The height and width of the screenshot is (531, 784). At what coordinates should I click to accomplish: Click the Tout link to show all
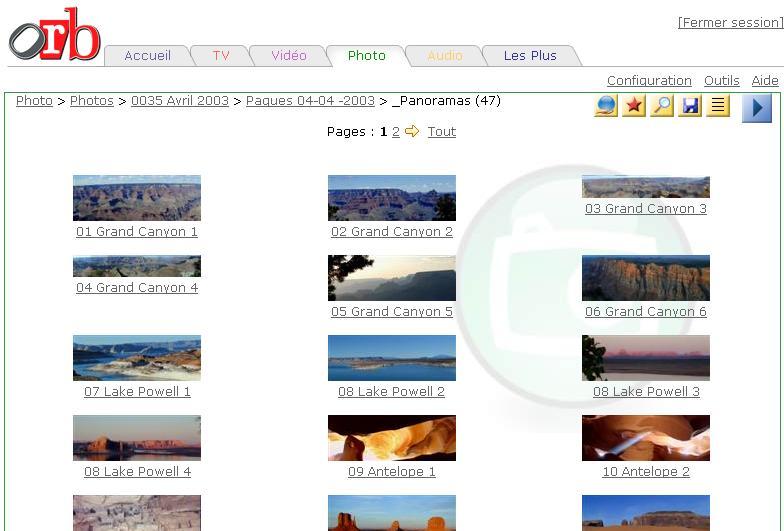[442, 132]
